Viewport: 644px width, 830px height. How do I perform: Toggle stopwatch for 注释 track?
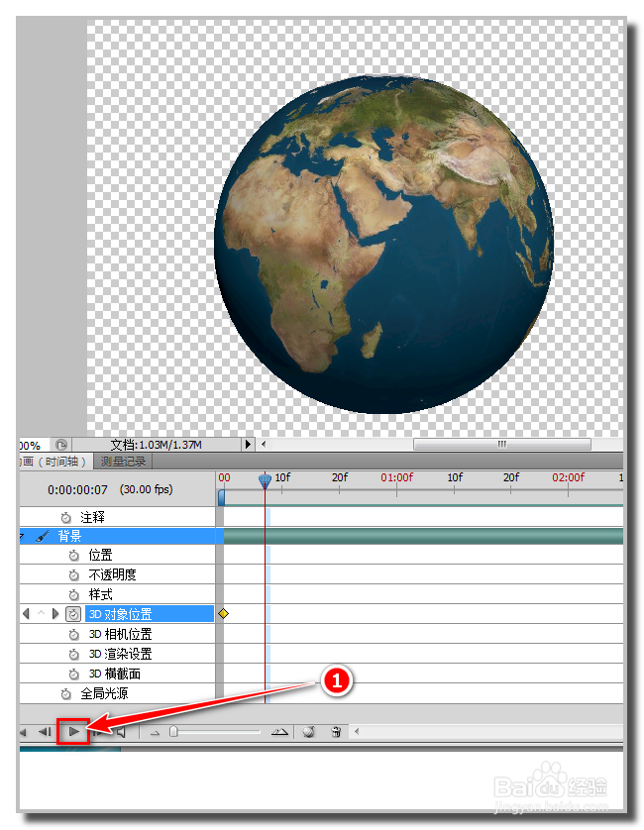coord(65,517)
